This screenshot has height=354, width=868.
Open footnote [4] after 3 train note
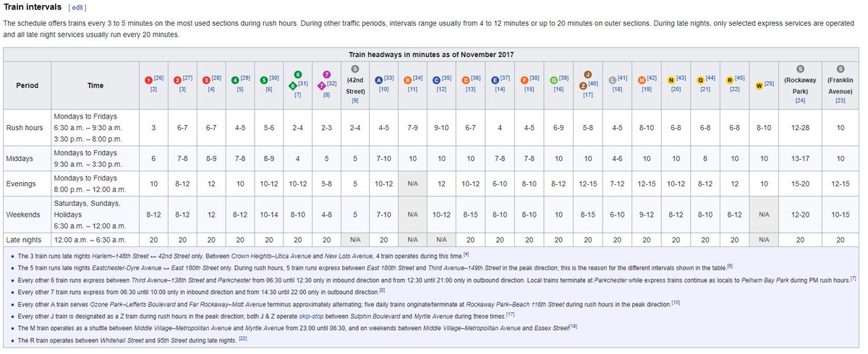click(467, 253)
